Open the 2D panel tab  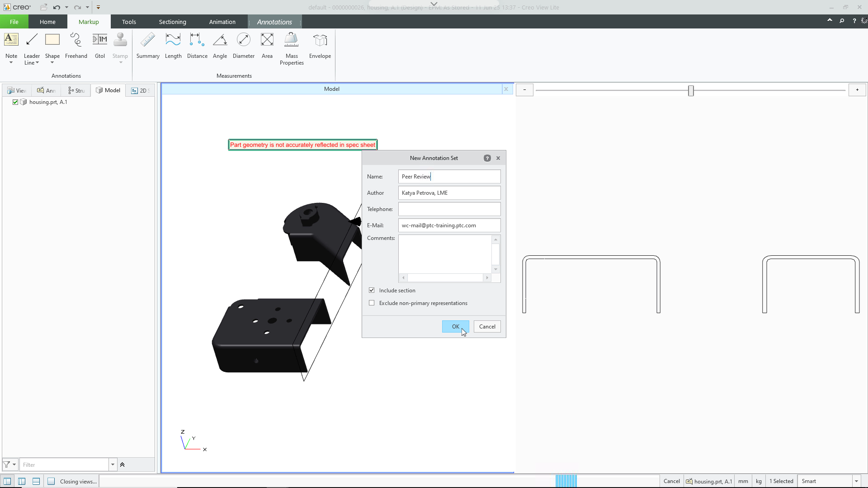coord(140,90)
